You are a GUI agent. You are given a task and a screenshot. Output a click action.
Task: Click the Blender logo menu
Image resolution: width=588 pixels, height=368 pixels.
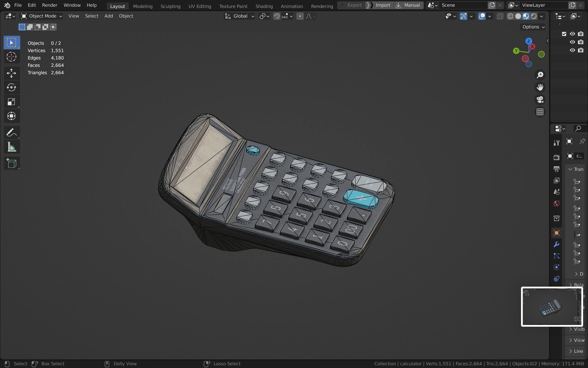[x=7, y=5]
